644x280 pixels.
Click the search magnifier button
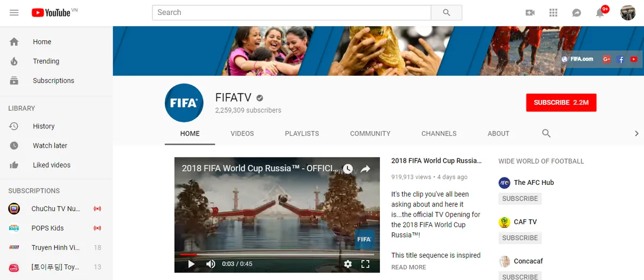pos(447,12)
